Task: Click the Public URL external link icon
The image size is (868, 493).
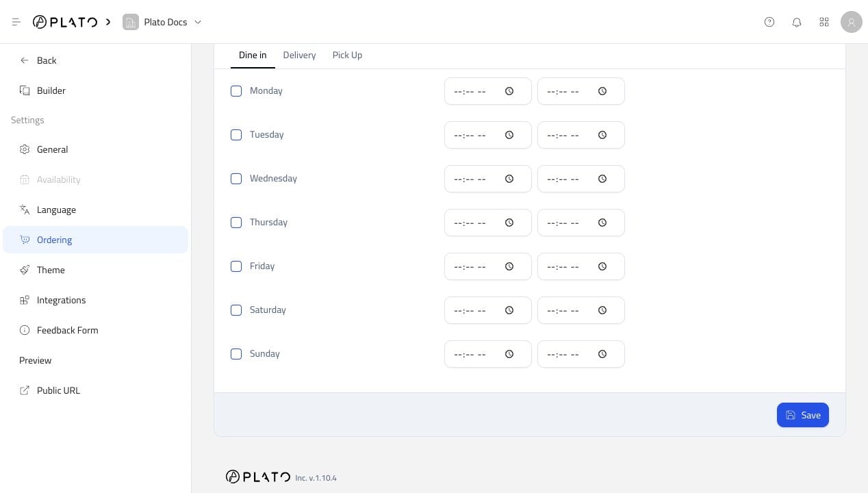Action: [25, 390]
